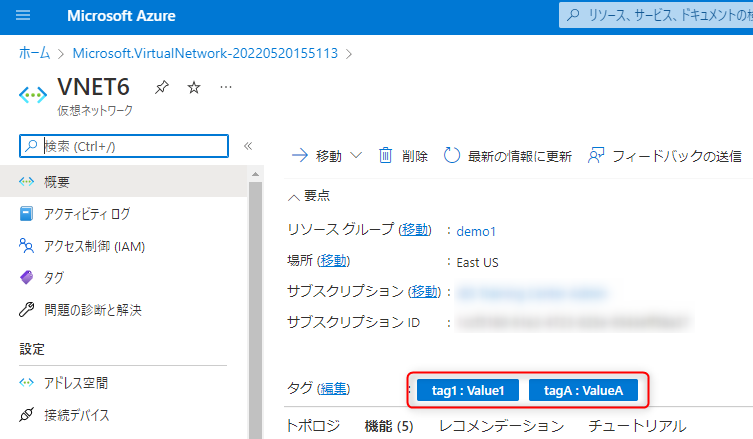
Task: Switch to the チュートリアル tab
Action: coord(637,426)
